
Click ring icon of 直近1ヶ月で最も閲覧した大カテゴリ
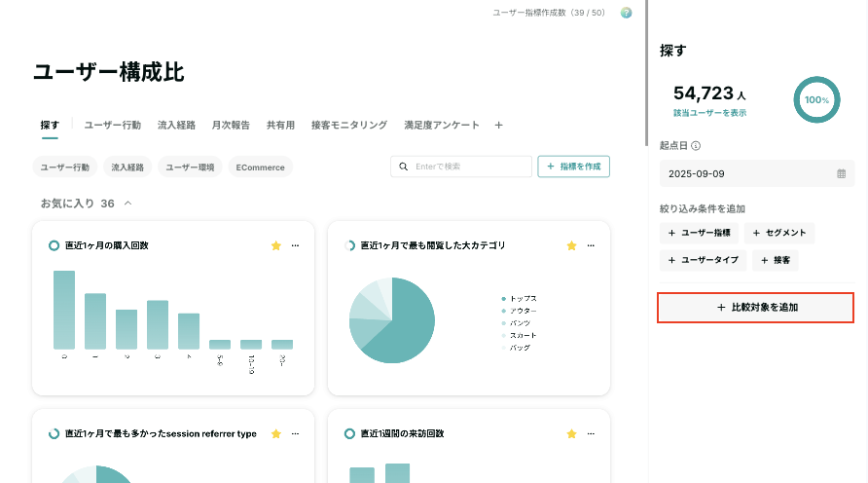tap(349, 245)
